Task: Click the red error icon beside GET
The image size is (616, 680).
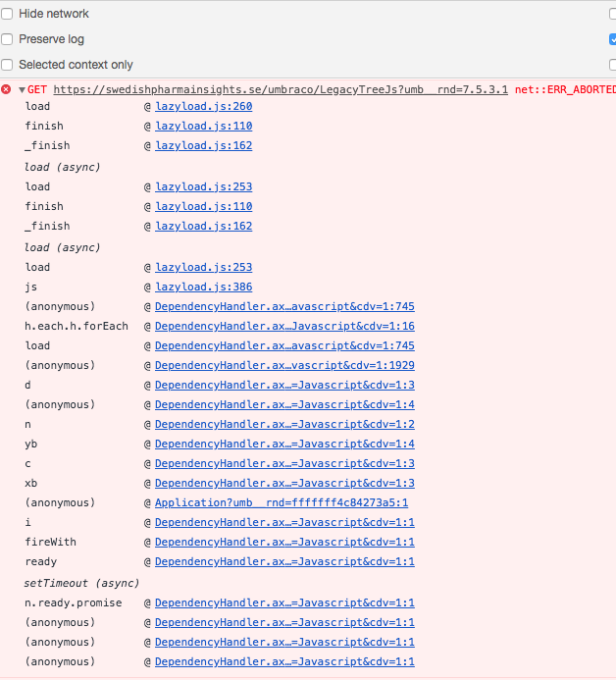Action: (7, 89)
